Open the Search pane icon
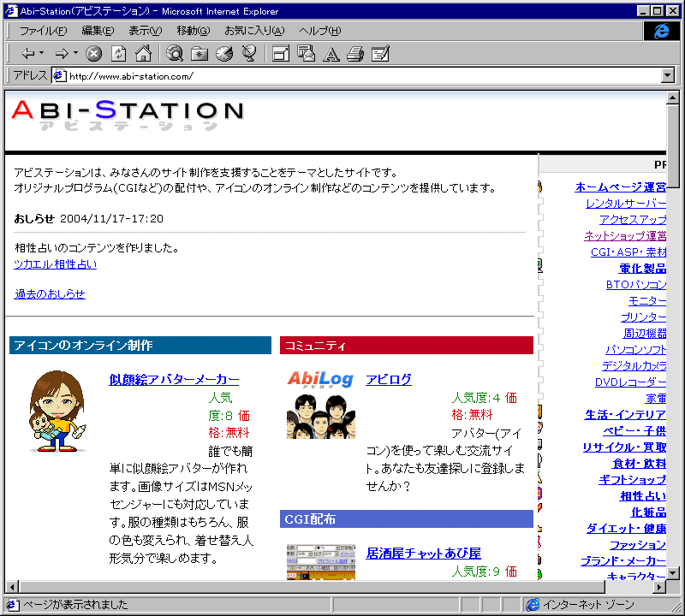The width and height of the screenshot is (685, 616). [175, 54]
